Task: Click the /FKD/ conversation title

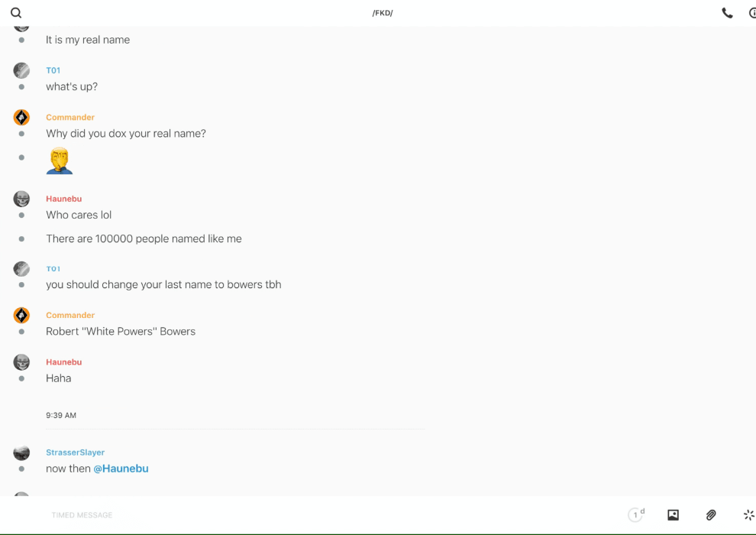Action: (x=383, y=13)
